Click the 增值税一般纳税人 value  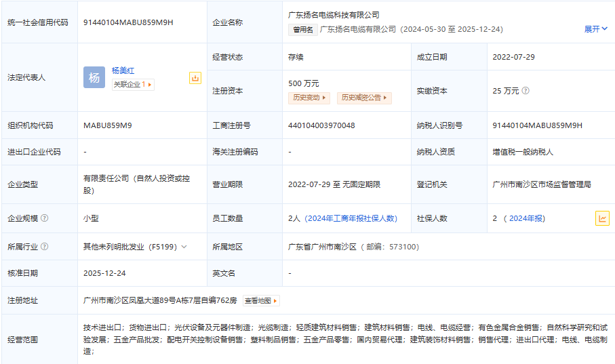tap(523, 152)
